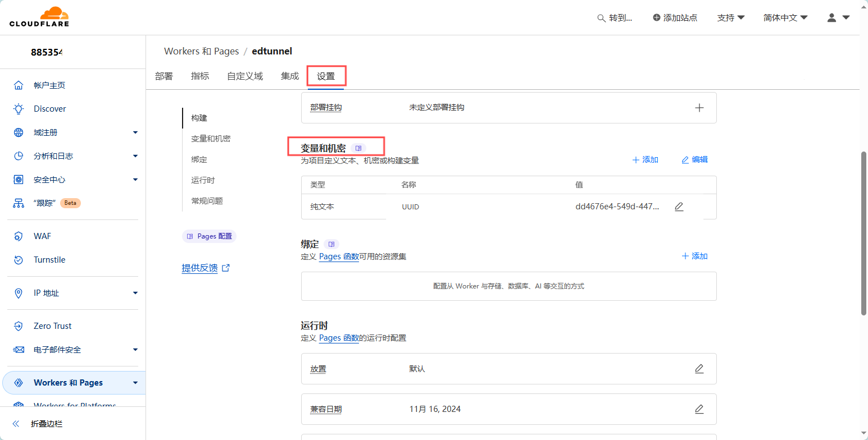The width and height of the screenshot is (868, 440).
Task: Click the page vertical scrollbar
Action: (864, 233)
